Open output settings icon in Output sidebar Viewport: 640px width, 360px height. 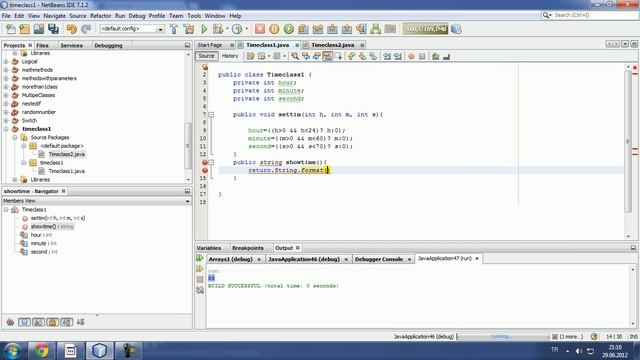200,290
